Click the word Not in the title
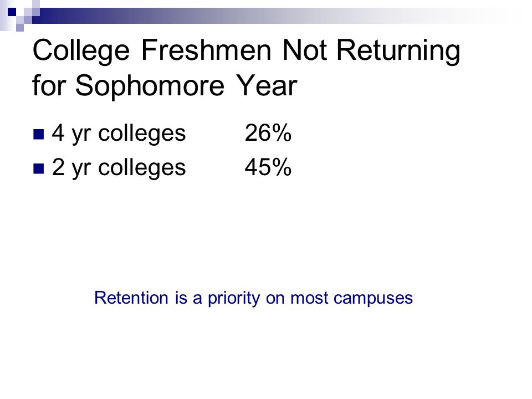 [x=304, y=50]
